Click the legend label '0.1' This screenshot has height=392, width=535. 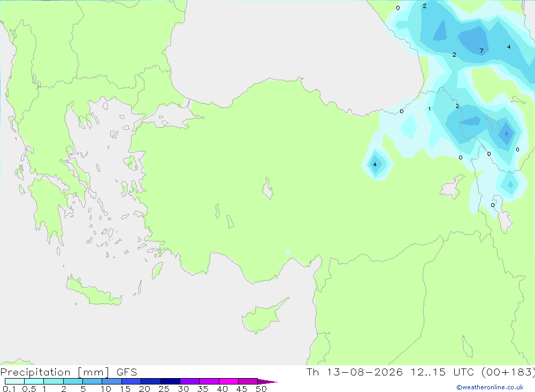[x=9, y=389]
